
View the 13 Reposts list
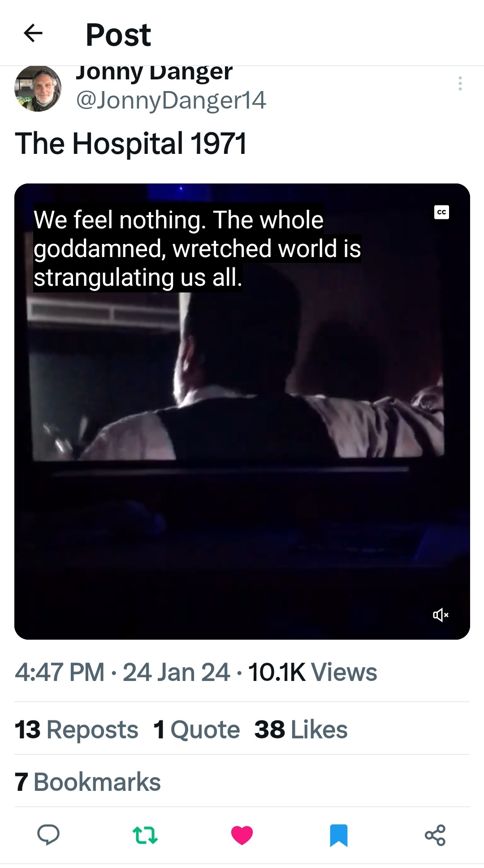click(x=77, y=729)
